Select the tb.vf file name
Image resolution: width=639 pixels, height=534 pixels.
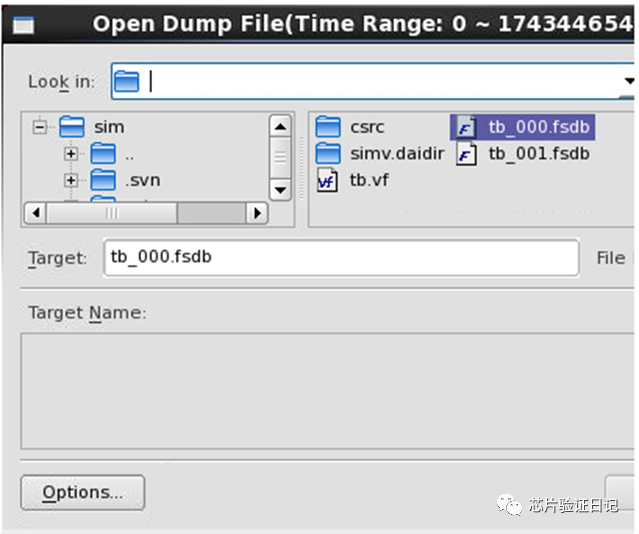pyautogui.click(x=369, y=180)
